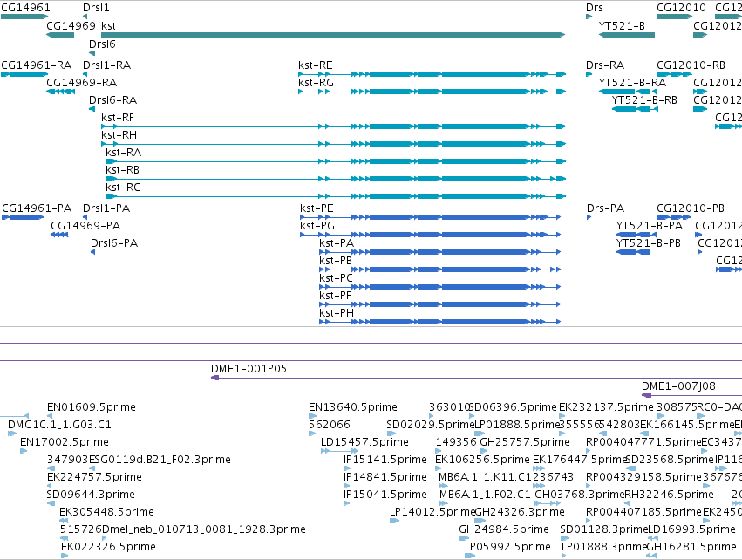Select EST IP15141.5prime
This screenshot has width=742, height=560.
(x=385, y=460)
